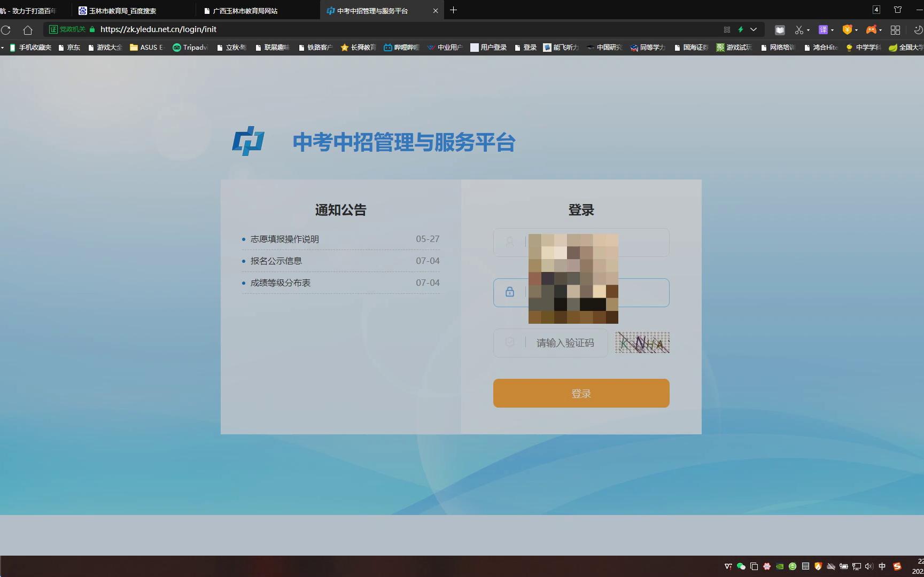Click the NVIDIA tray icon
Screen dimensions: 924x577
point(780,566)
